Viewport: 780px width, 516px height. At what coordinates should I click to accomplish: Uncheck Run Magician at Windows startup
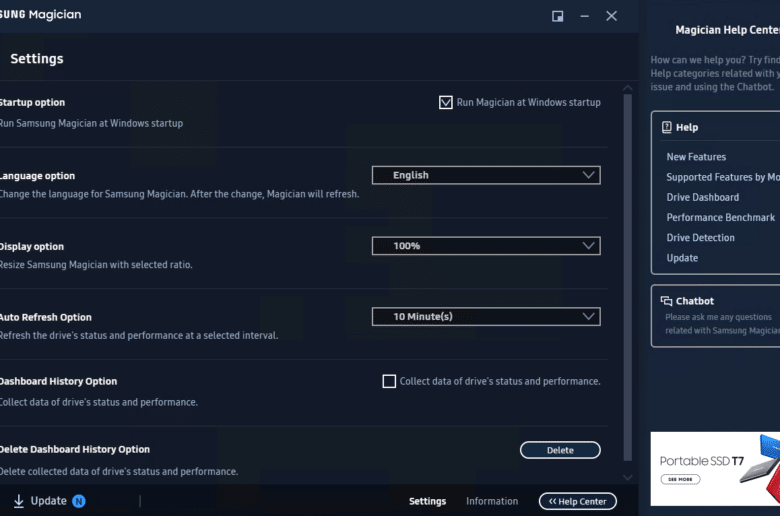(446, 103)
